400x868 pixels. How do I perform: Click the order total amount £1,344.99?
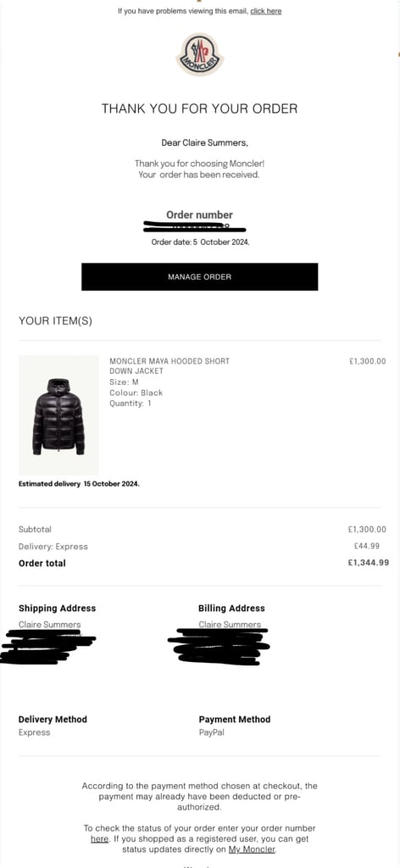tap(369, 563)
